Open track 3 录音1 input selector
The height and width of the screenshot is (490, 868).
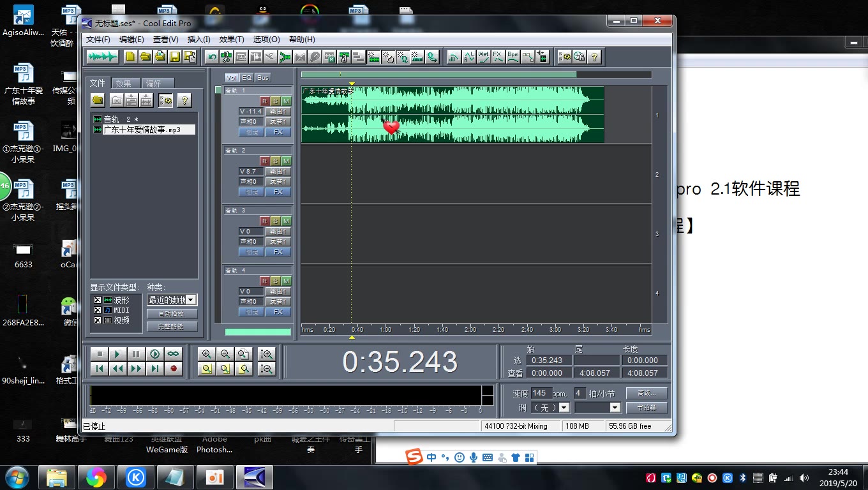(x=278, y=241)
